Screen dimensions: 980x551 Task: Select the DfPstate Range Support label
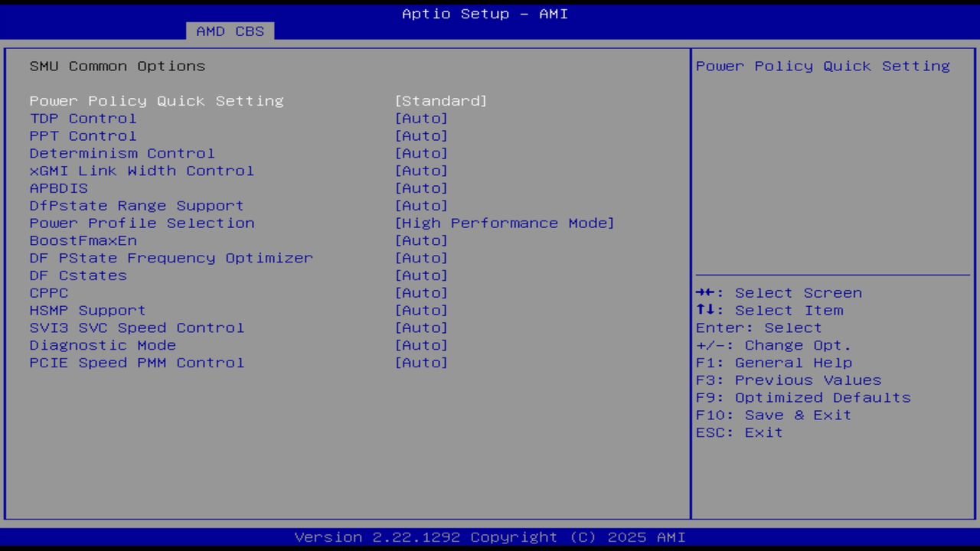(x=136, y=206)
